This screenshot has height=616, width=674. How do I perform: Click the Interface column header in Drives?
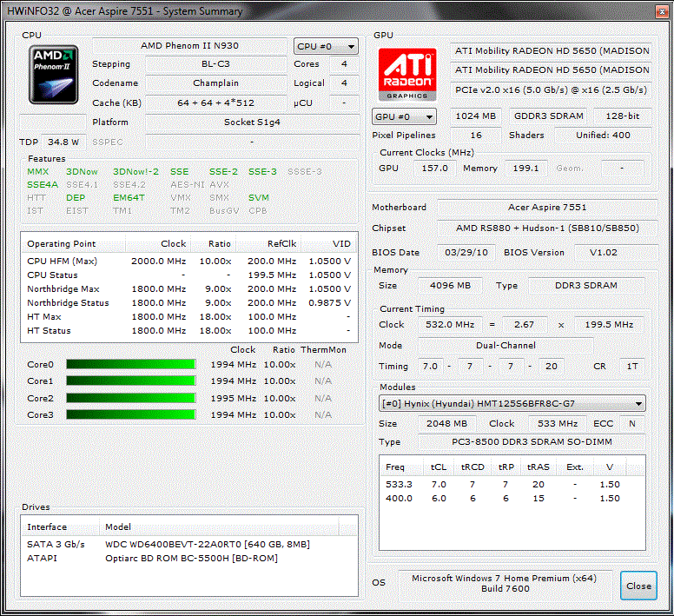[x=61, y=527]
